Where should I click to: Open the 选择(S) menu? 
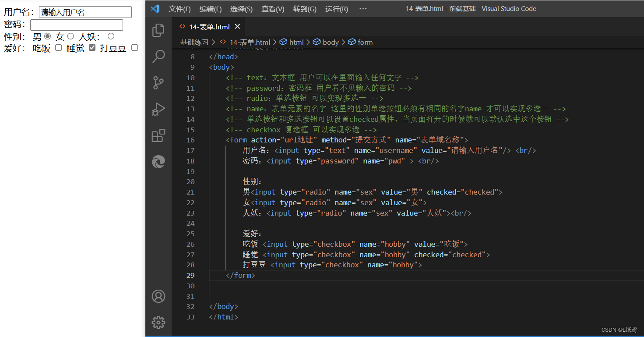point(241,9)
